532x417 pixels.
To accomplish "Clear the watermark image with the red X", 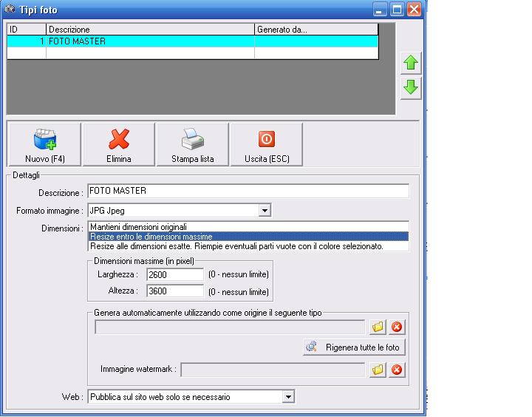I will [x=397, y=370].
